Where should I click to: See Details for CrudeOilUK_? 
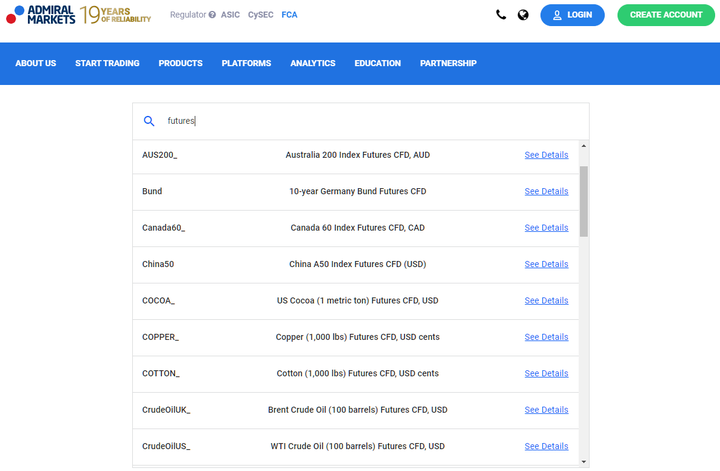pos(546,410)
